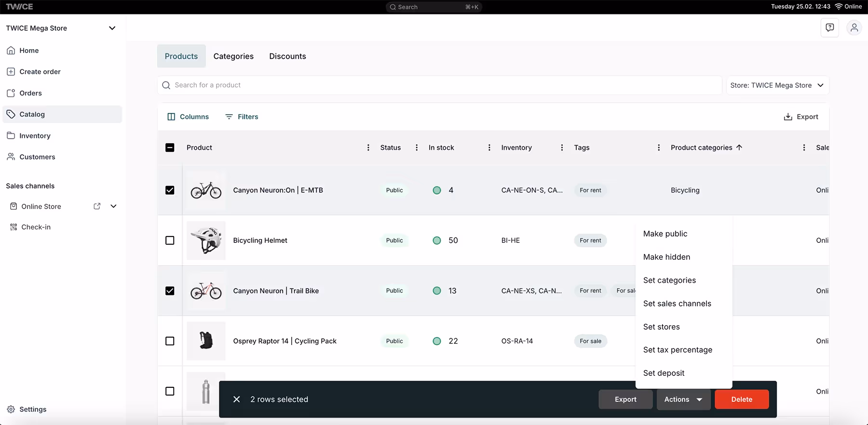Click the For sale tag on Osprey row

pyautogui.click(x=590, y=341)
